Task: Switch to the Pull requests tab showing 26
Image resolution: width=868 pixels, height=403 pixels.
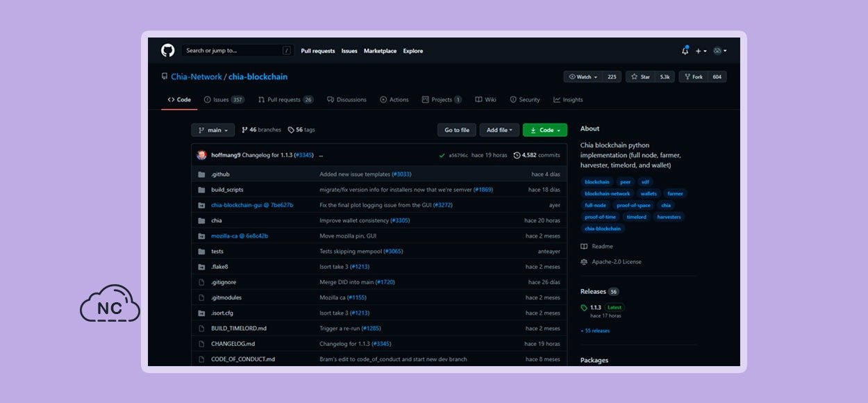Action: [x=285, y=99]
